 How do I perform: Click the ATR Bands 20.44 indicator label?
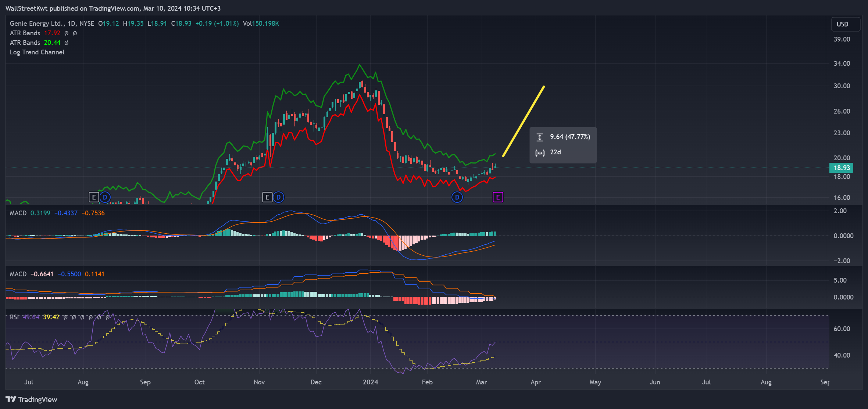(35, 43)
